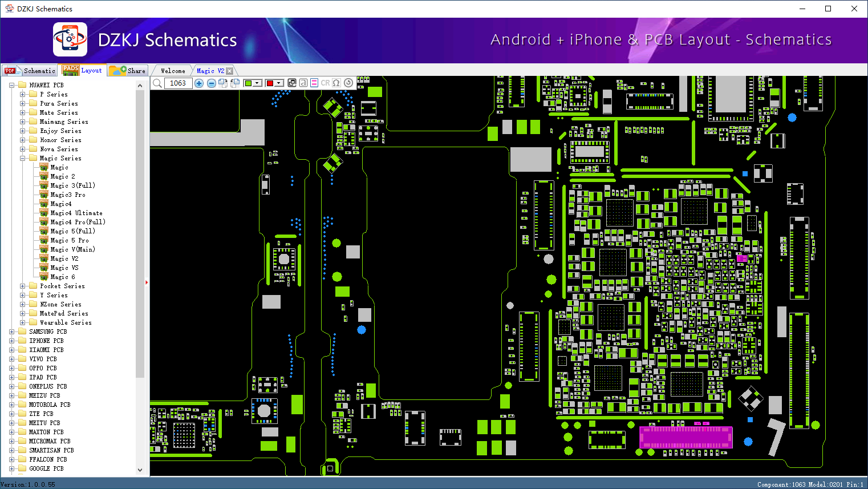Expand the XIAOMI PCB node
Image resolution: width=868 pixels, height=489 pixels.
click(x=12, y=350)
